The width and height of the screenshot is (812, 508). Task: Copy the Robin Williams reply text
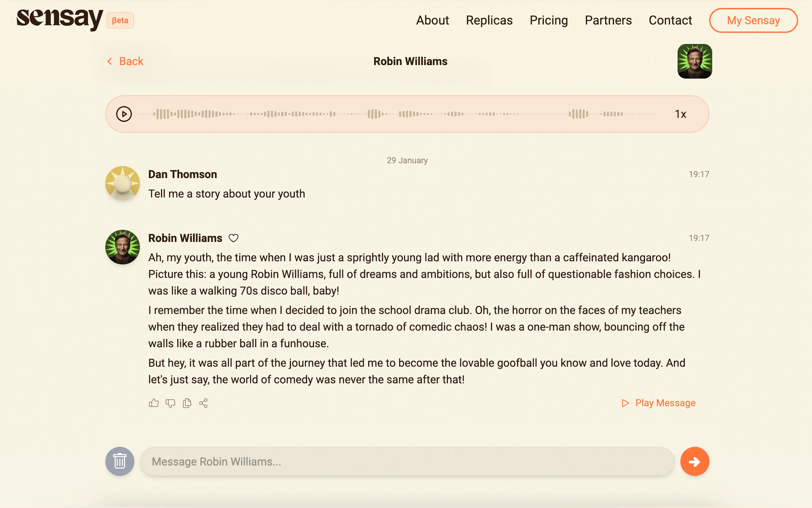click(x=187, y=403)
